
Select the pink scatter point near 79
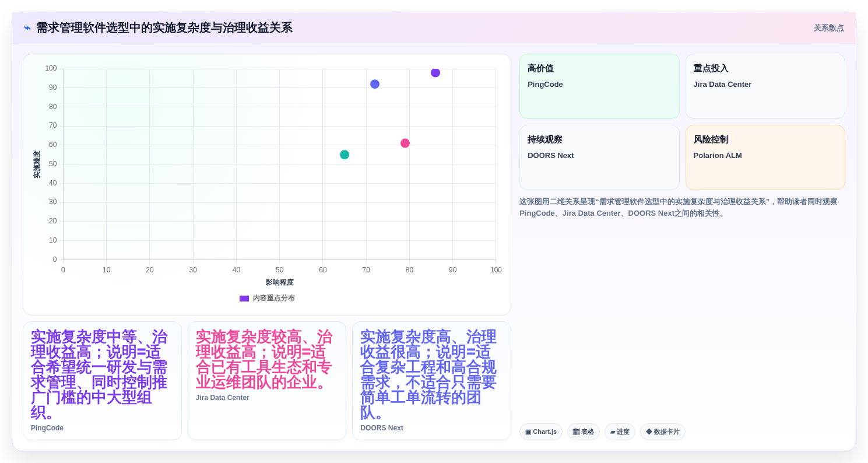tap(405, 143)
